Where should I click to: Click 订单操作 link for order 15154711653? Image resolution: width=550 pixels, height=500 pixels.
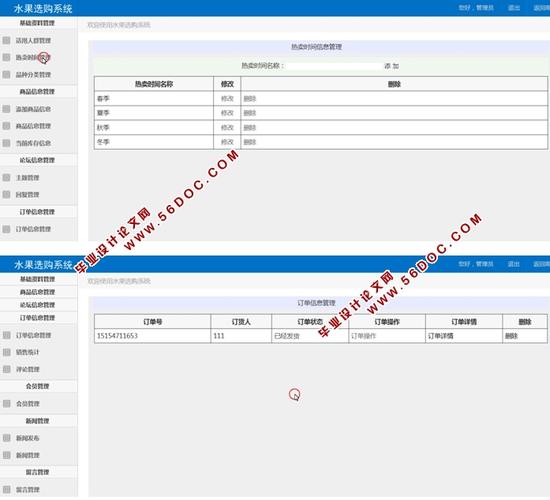[363, 336]
